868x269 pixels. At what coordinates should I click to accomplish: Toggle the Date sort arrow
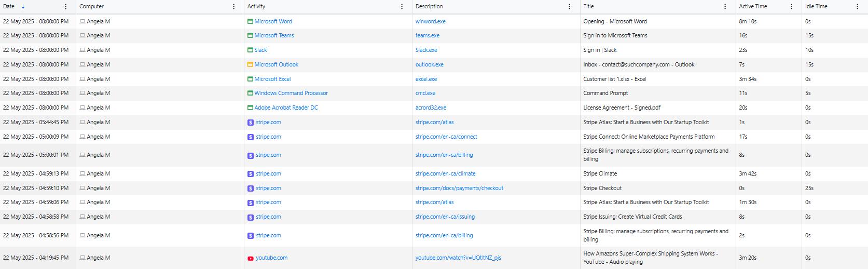[x=23, y=7]
